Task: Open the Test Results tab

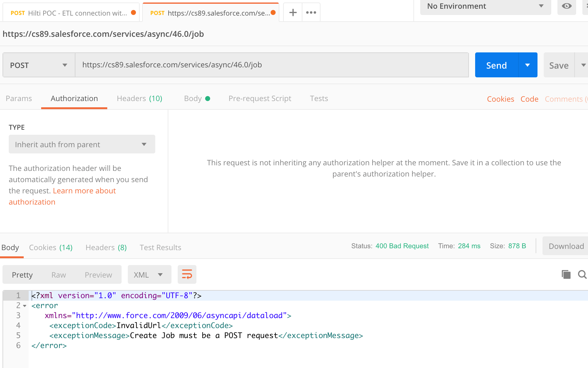Action: coord(160,248)
